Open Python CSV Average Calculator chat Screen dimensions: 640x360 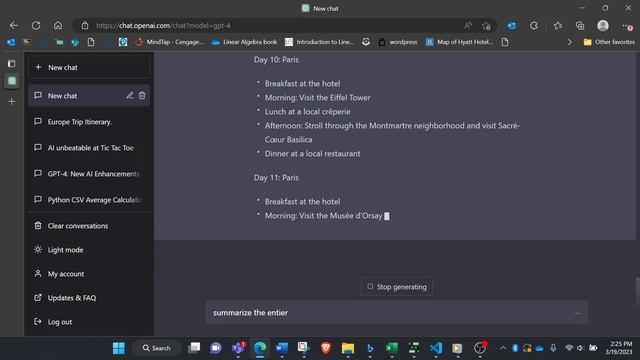pos(89,200)
